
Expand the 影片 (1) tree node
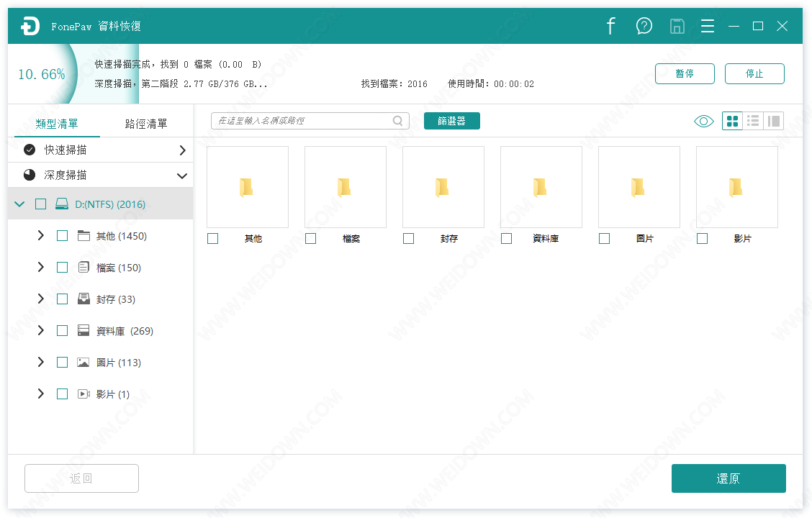click(40, 394)
